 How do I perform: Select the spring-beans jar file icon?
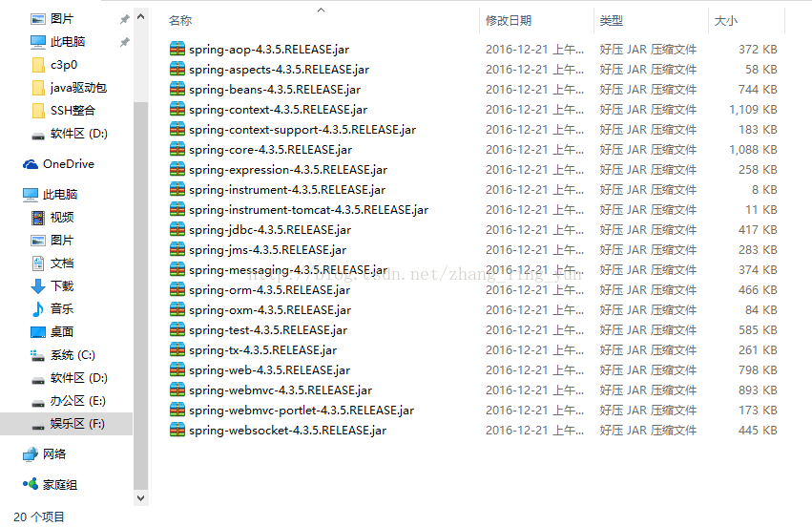pos(177,89)
